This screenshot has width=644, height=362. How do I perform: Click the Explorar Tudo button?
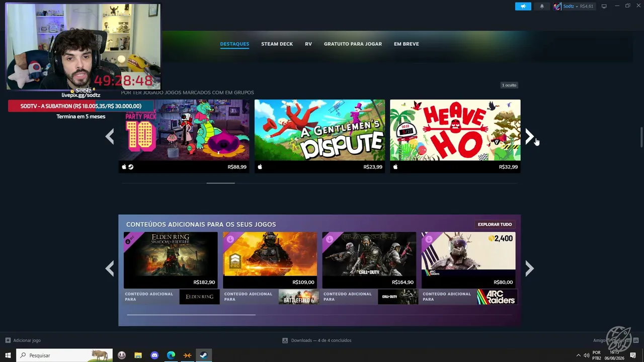pyautogui.click(x=495, y=224)
